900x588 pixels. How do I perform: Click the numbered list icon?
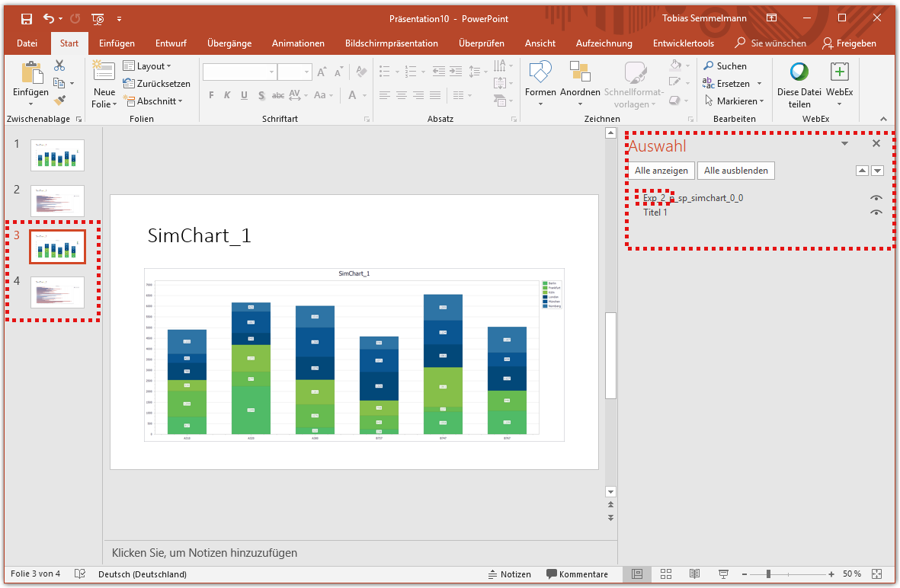411,72
